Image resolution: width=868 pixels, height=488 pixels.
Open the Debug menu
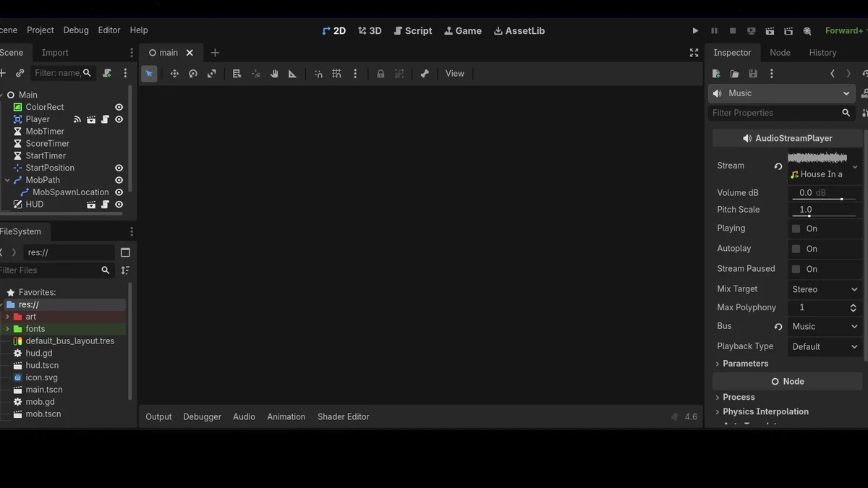tap(76, 30)
